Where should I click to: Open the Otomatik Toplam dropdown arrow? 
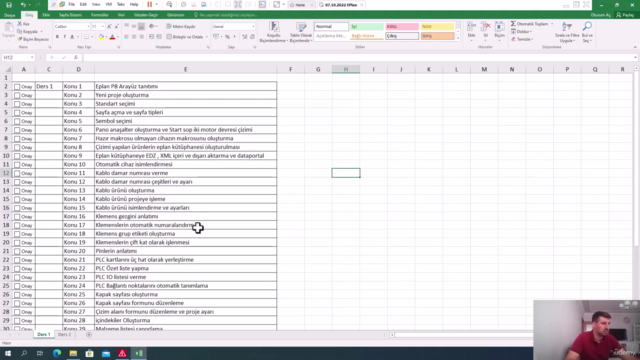pos(552,24)
